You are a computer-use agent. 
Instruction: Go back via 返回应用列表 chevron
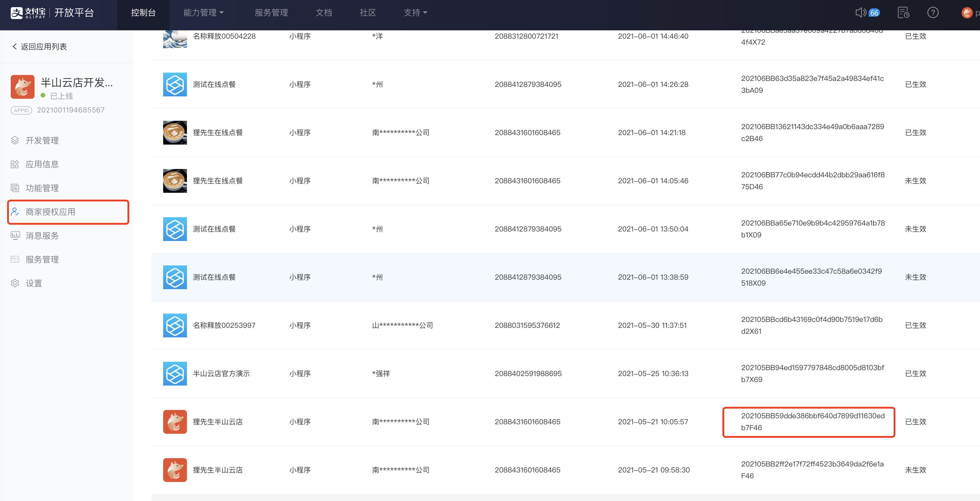tap(15, 46)
